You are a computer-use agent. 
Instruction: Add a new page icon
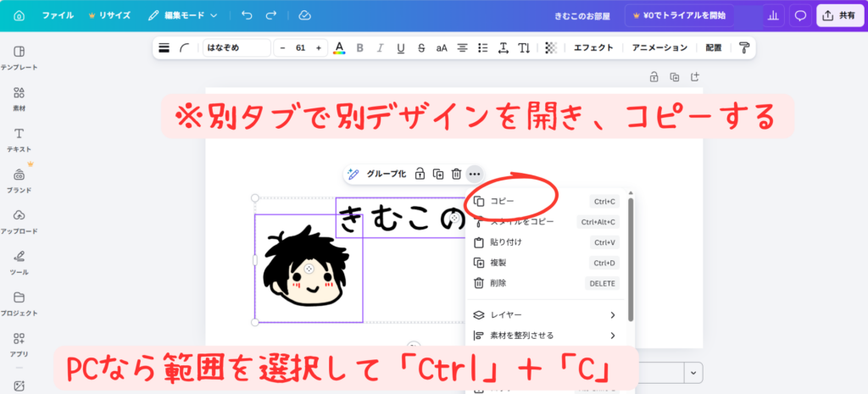coord(695,77)
